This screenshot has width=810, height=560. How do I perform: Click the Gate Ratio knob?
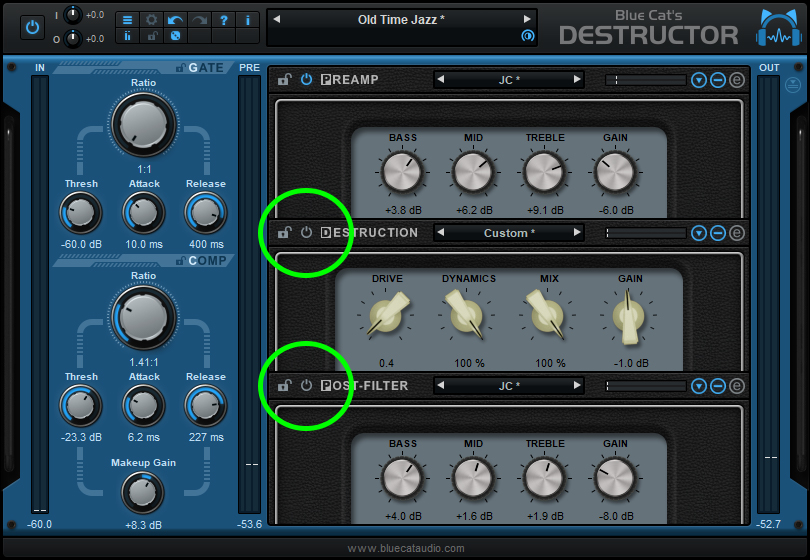(144, 125)
